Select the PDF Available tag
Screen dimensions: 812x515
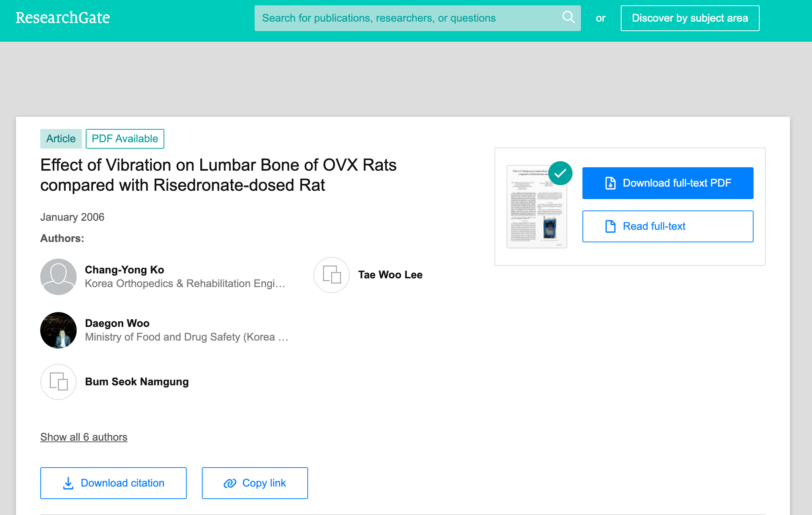click(x=125, y=139)
